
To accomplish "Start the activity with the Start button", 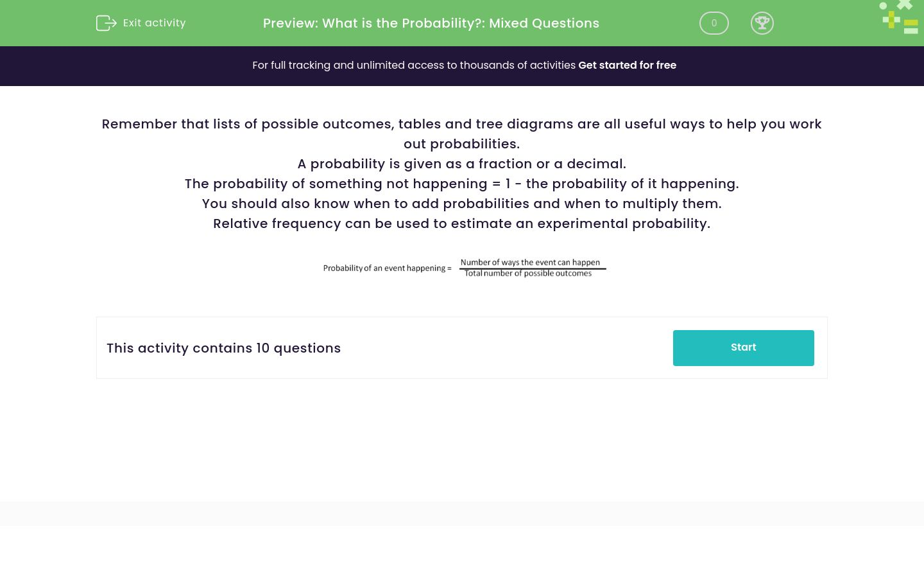I will 743,348.
